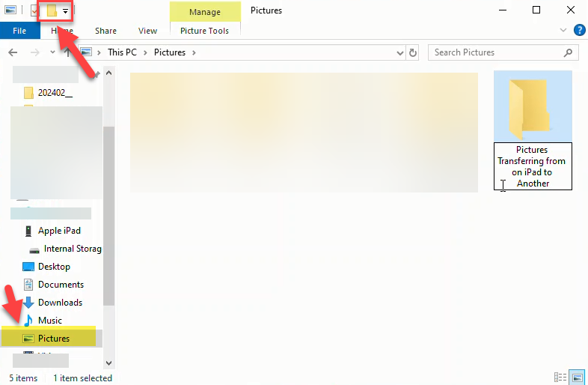588x385 pixels.
Task: Switch to the Share ribbon tab
Action: tap(105, 31)
